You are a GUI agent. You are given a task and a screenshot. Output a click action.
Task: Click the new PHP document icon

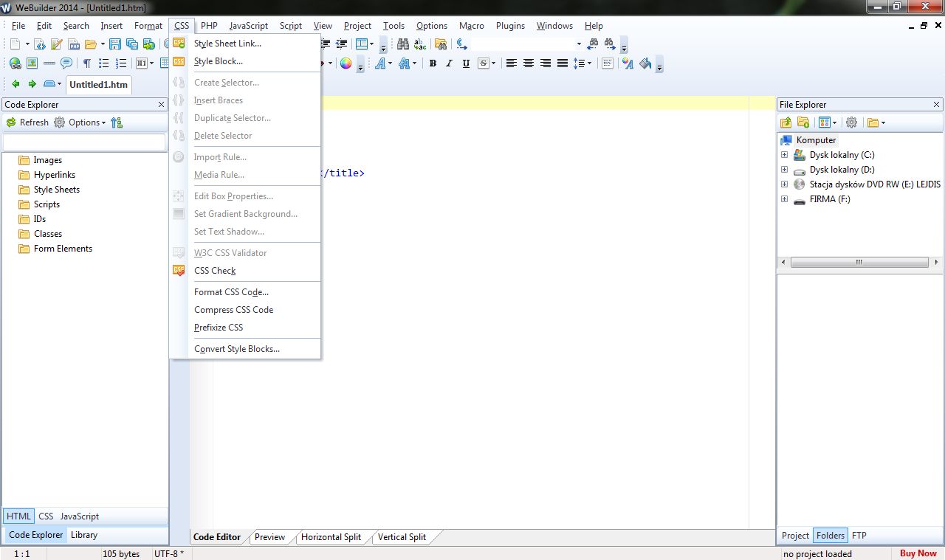tap(75, 44)
